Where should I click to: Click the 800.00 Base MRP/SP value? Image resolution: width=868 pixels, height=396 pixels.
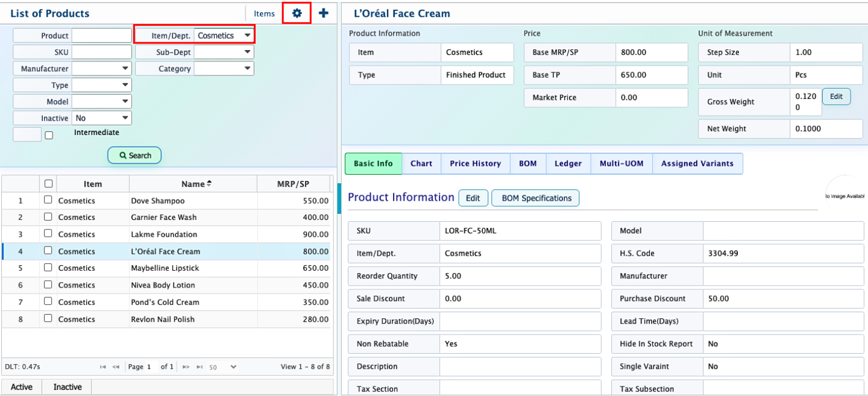tap(634, 52)
